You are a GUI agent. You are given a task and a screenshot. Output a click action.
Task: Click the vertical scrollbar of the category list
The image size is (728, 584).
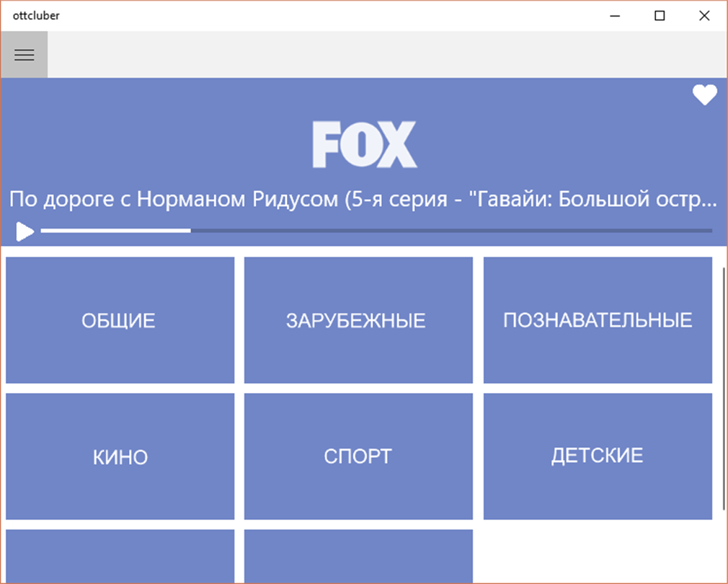[x=724, y=388]
